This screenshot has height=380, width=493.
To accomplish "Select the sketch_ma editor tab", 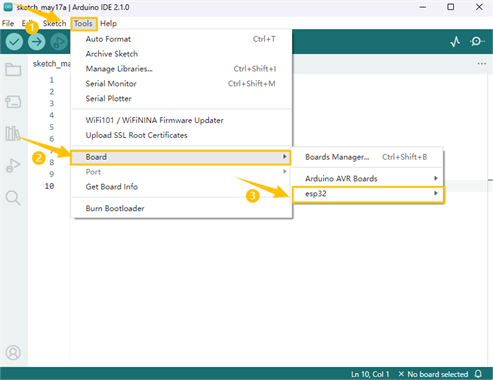I will [51, 64].
